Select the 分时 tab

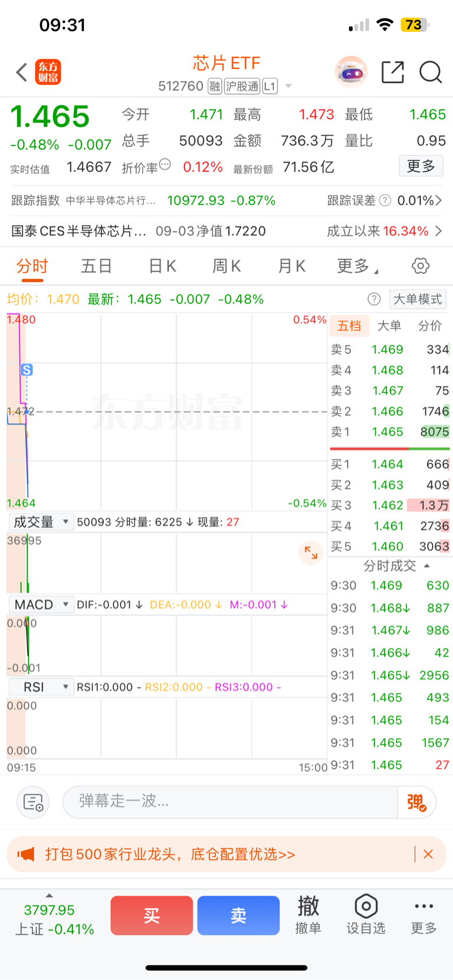click(32, 266)
